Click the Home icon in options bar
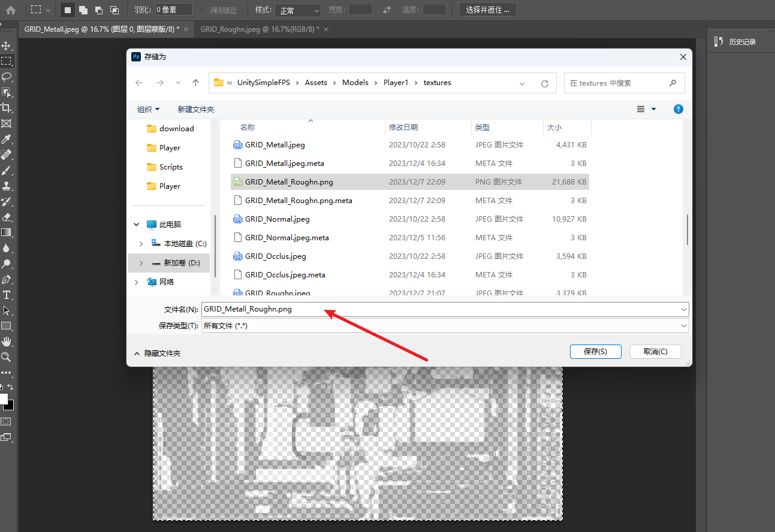 coord(10,10)
